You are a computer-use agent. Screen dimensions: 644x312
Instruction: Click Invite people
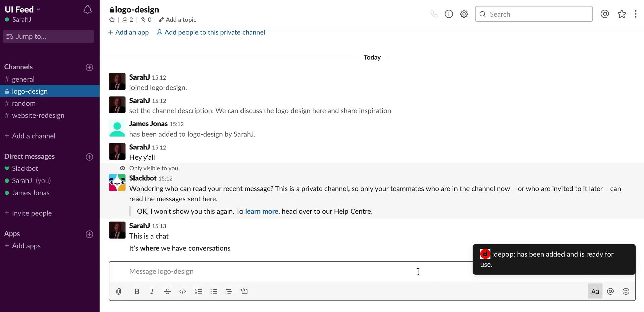point(28,213)
